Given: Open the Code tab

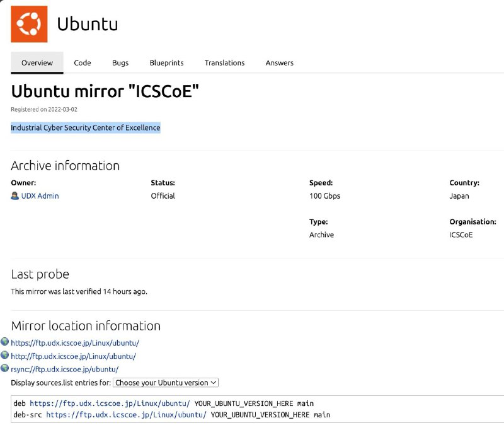Looking at the screenshot, I should (83, 62).
